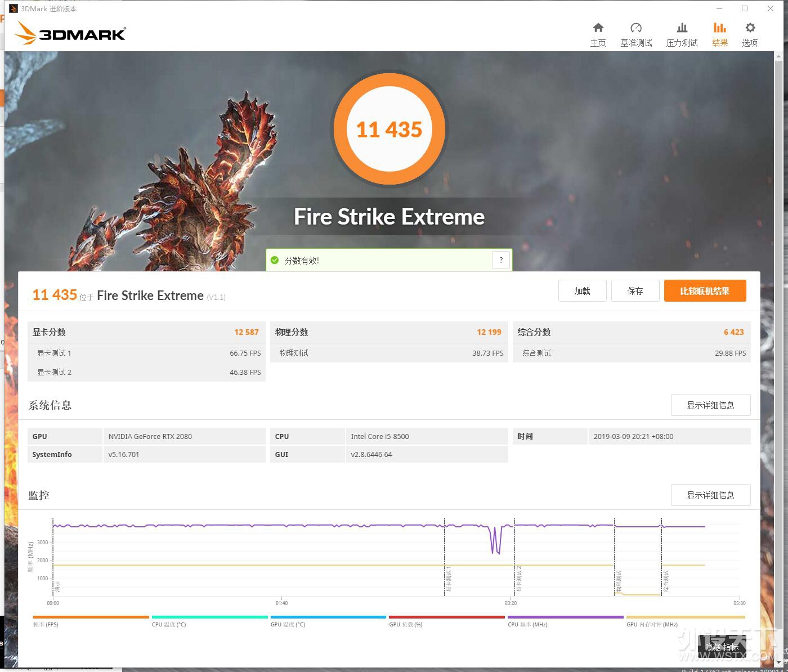
Task: Open Options (选项) gear icon
Action: 750,28
